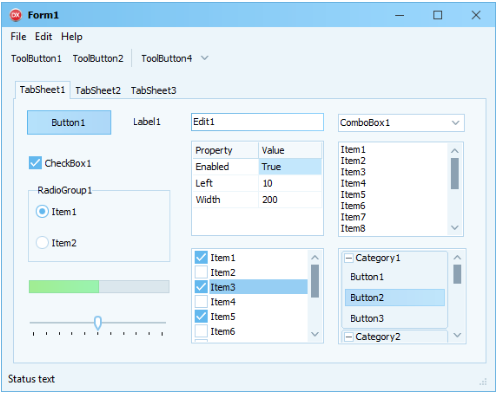Click ToolButton2 in the toolbar
Image resolution: width=496 pixels, height=394 pixels.
[98, 58]
